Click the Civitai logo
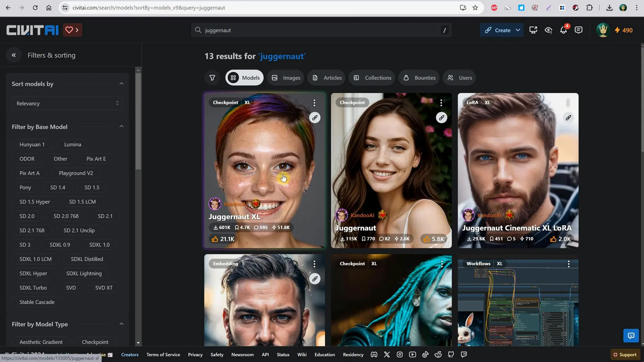The height and width of the screenshot is (362, 644). click(33, 30)
